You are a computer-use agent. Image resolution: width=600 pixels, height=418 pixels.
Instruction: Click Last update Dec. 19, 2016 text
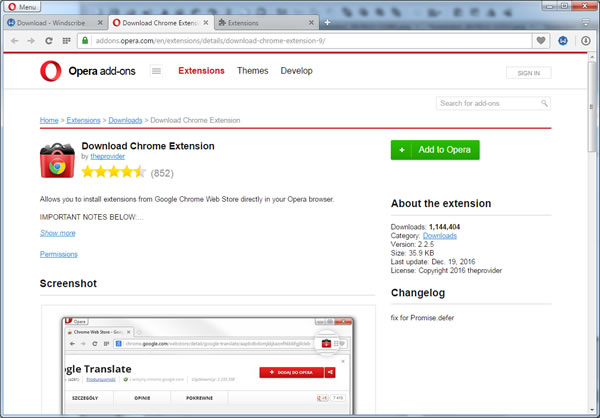pos(433,262)
